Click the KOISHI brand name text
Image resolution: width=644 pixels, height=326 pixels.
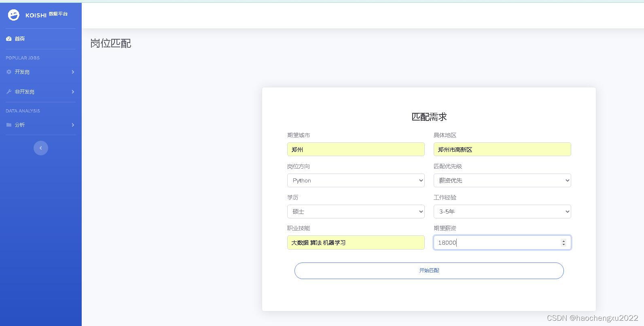[x=36, y=15]
